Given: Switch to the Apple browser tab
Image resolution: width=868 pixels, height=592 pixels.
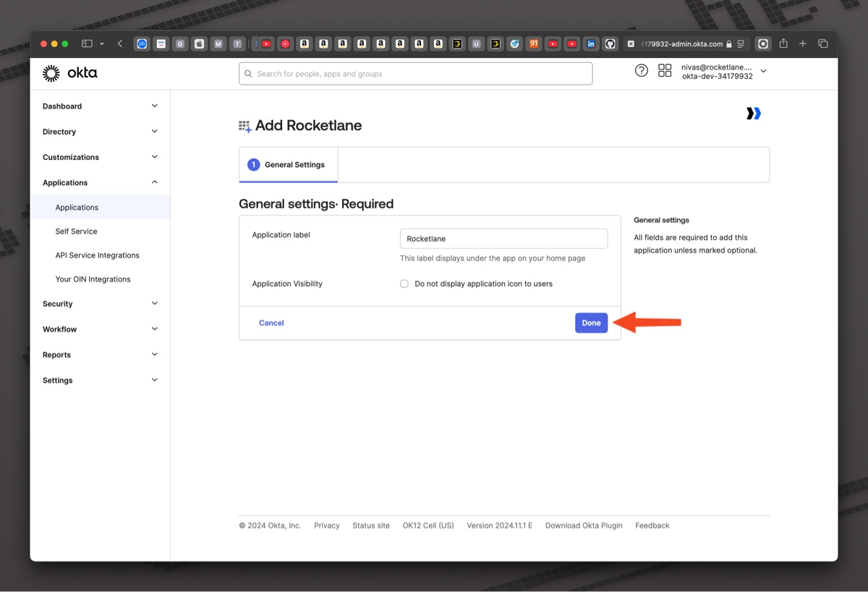Looking at the screenshot, I should [x=199, y=43].
